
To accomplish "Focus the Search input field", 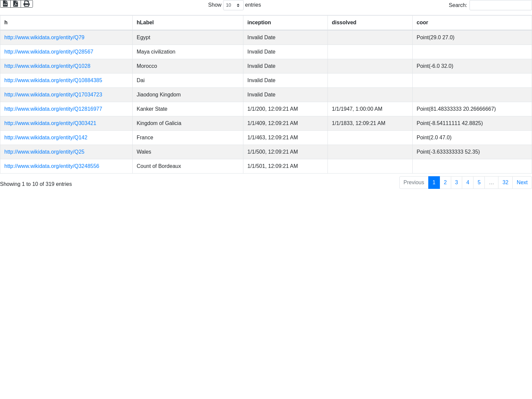I will coord(500,5).
